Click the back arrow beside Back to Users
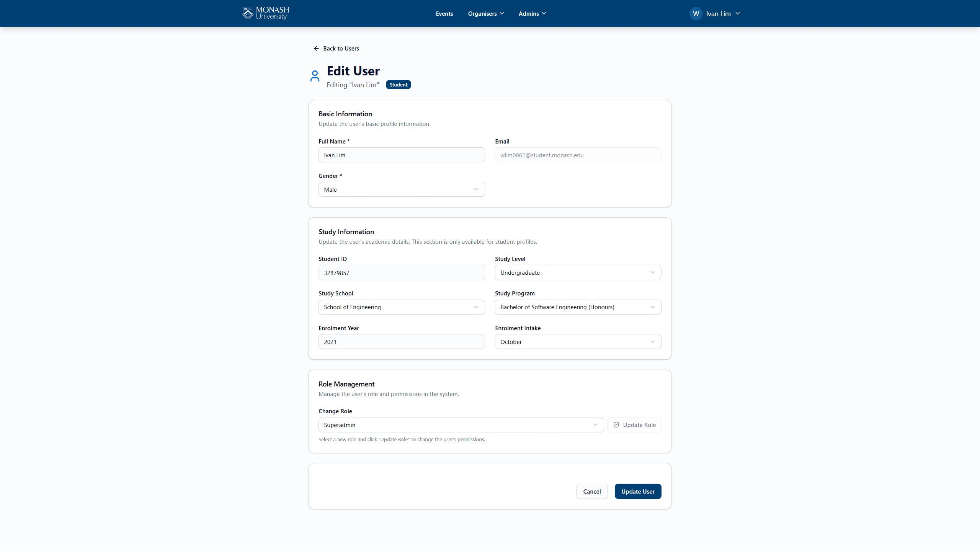Viewport: 980px width, 551px height. click(316, 48)
